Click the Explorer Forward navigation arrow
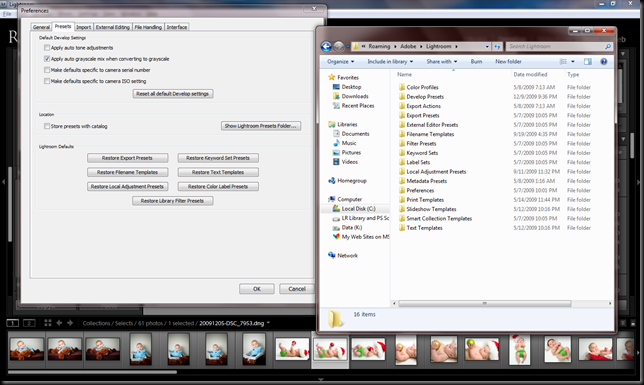This screenshot has width=644, height=385. (338, 47)
